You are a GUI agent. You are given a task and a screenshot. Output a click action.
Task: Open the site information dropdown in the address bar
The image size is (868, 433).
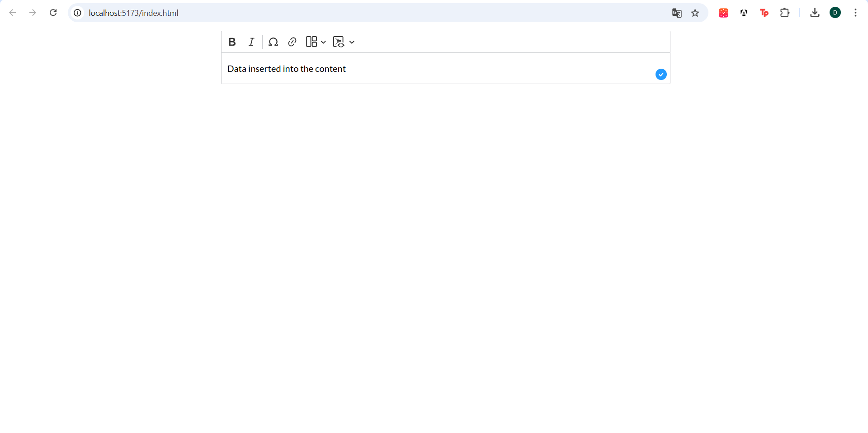(77, 13)
